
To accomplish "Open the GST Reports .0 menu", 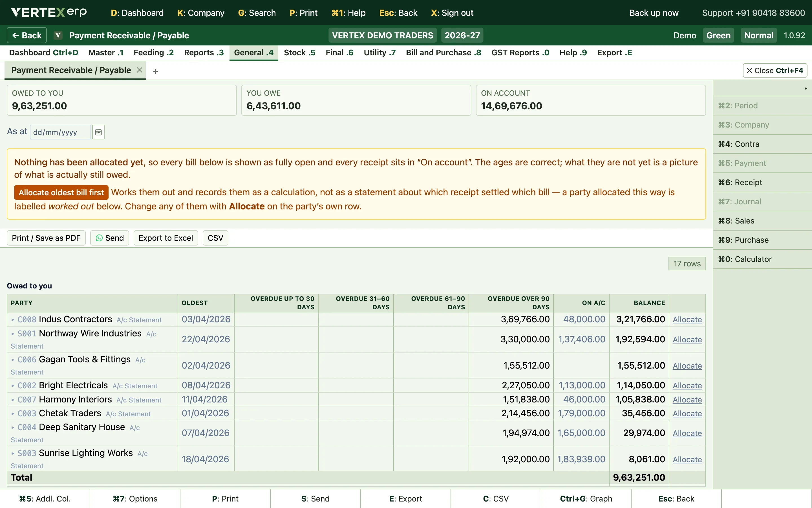I will (520, 53).
